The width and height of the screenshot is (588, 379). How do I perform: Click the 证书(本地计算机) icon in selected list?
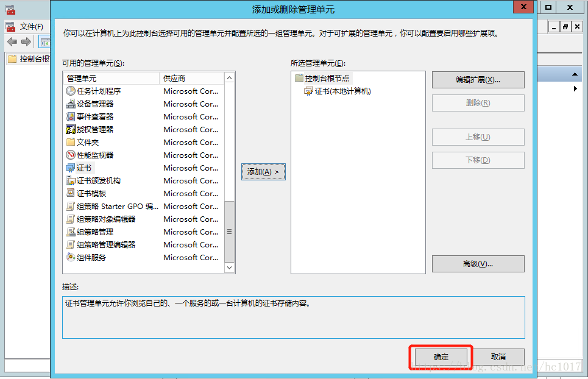pos(308,91)
